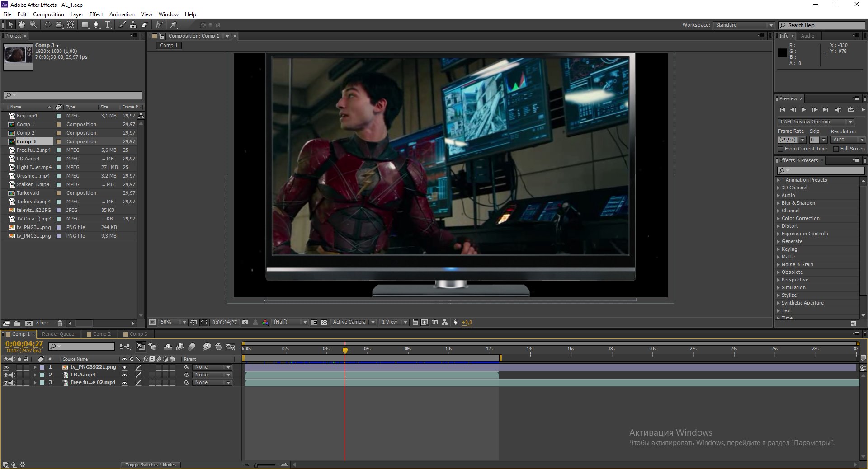Viewport: 868px width, 469px height.
Task: Take snapshot with camera icon in viewer
Action: (x=245, y=322)
